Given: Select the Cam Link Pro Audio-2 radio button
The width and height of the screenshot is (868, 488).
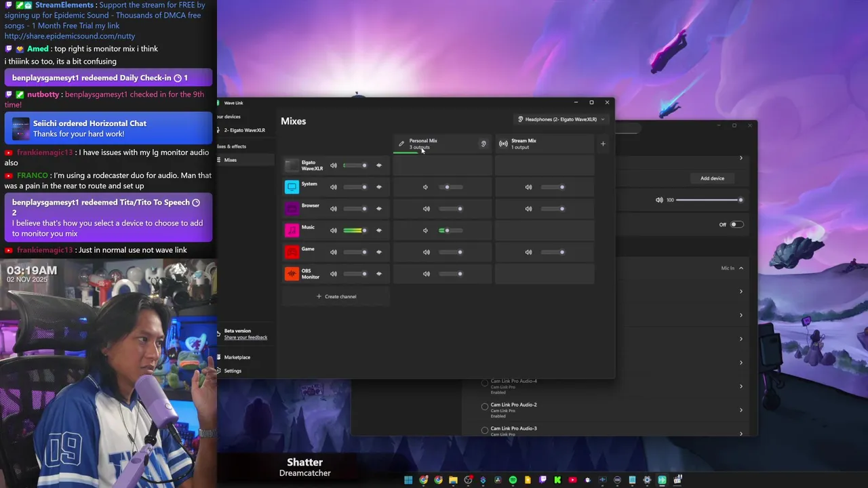Looking at the screenshot, I should [x=485, y=407].
